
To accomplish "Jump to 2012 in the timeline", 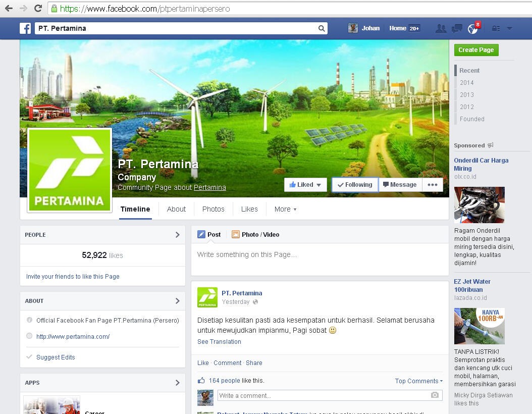I will coord(467,107).
